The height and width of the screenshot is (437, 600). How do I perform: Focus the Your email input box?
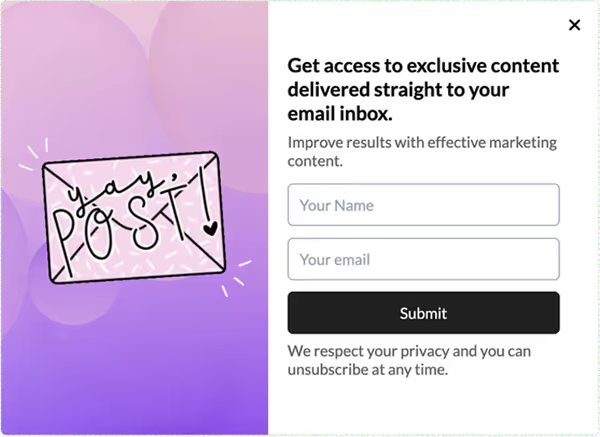[x=423, y=259]
